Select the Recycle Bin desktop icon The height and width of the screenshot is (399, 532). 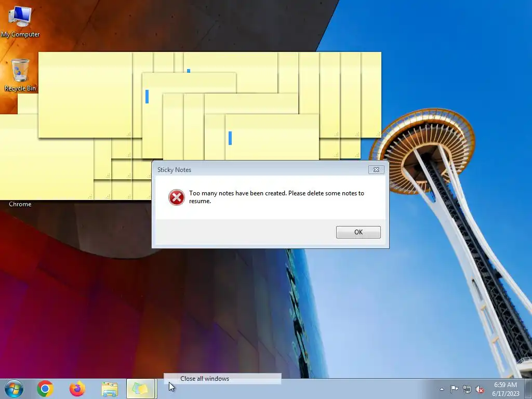point(20,75)
